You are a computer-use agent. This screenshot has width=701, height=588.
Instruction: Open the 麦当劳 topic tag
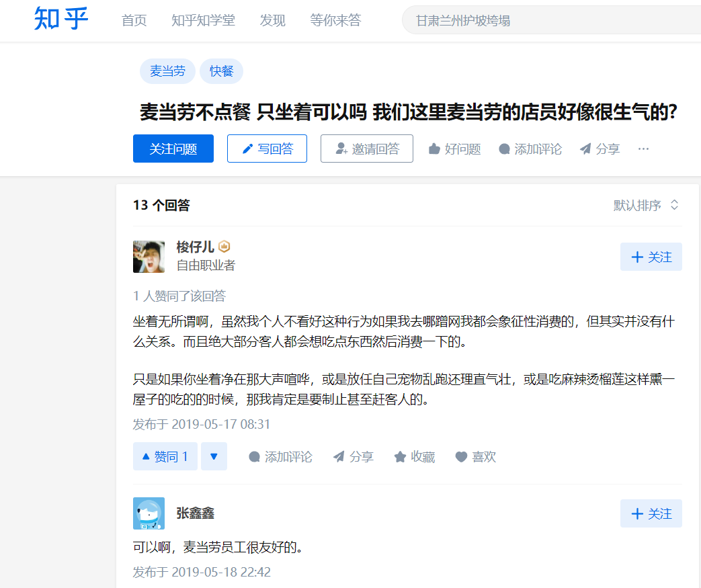coord(167,71)
